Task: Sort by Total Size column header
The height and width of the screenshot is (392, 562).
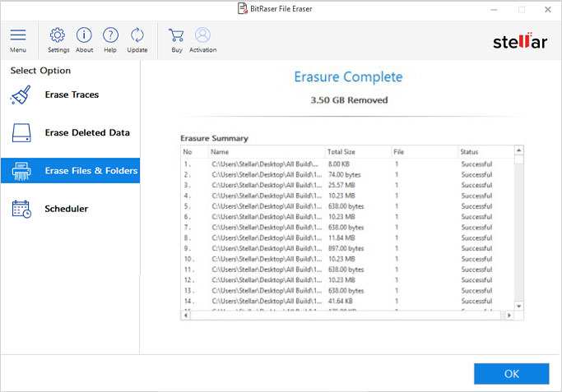Action: point(358,152)
